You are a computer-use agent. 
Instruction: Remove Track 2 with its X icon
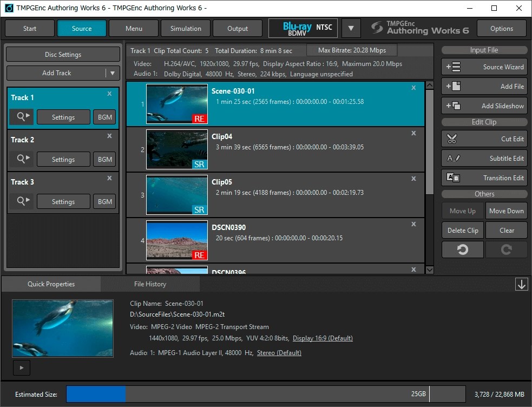(x=109, y=136)
